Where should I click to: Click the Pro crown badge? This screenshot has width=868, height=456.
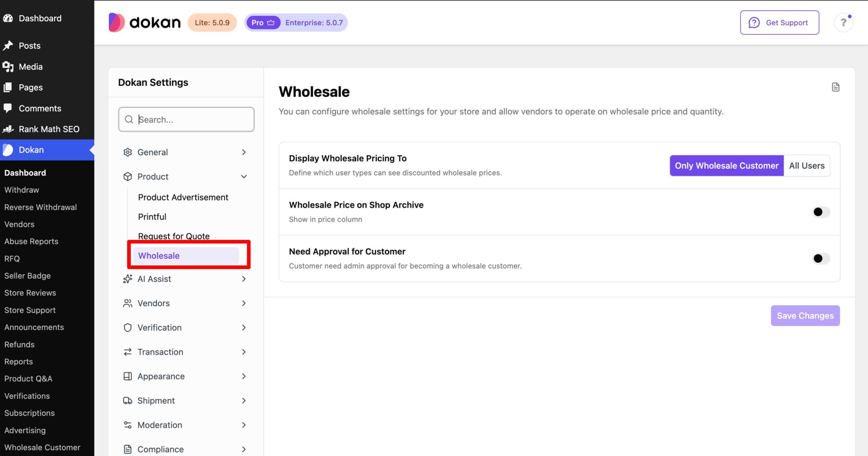pyautogui.click(x=263, y=23)
